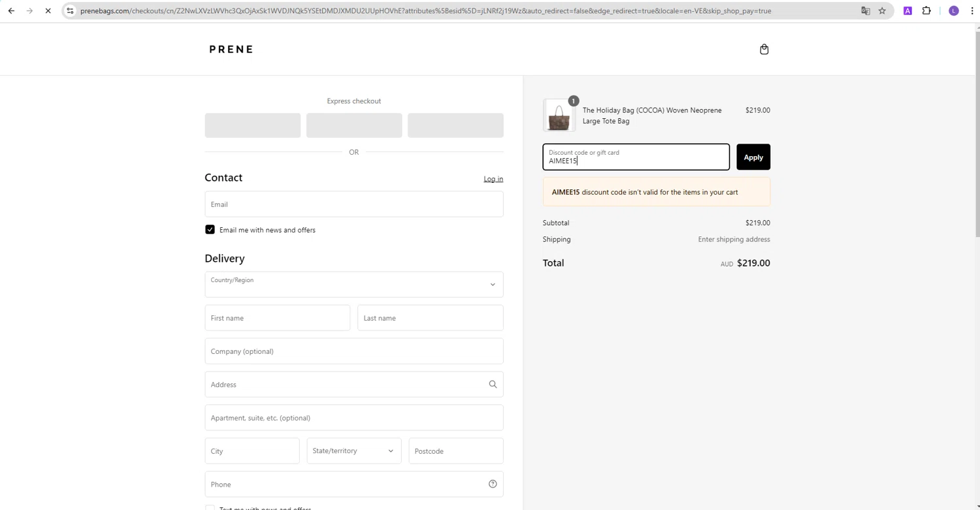The height and width of the screenshot is (510, 980).
Task: Click the Holiday Bag product thumbnail
Action: click(x=559, y=116)
